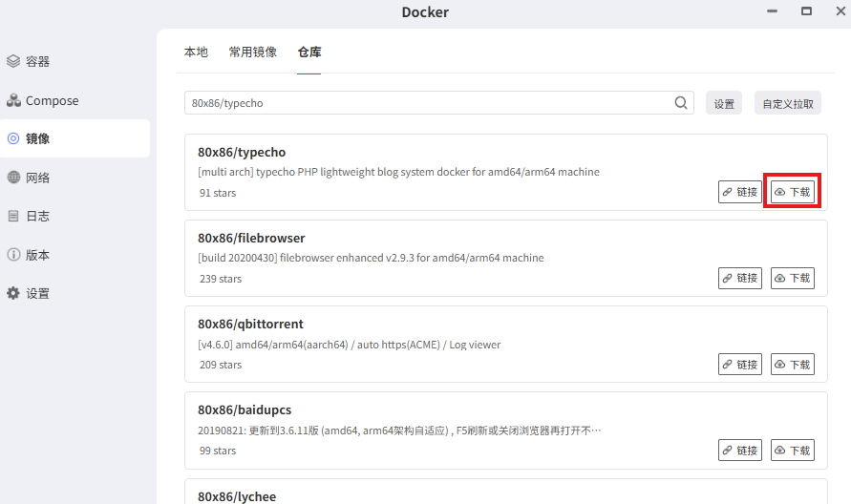Switch to the 本地 tab
The width and height of the screenshot is (851, 504).
click(196, 52)
